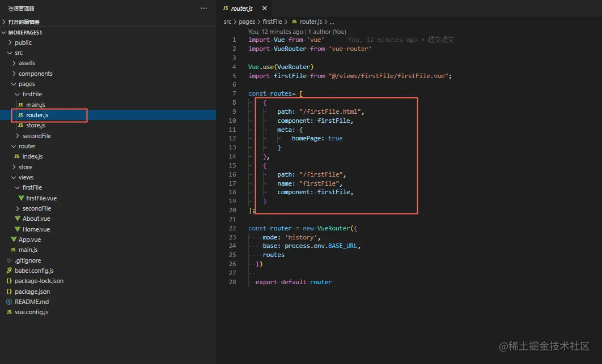The image size is (602, 364).
Task: Click the import VueRouter line
Action: (x=310, y=49)
